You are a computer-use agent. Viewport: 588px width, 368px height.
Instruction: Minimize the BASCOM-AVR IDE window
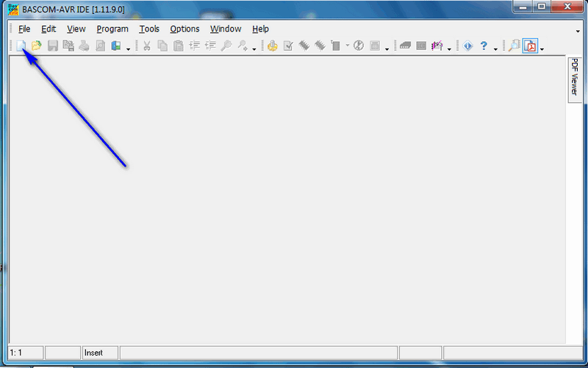click(523, 7)
